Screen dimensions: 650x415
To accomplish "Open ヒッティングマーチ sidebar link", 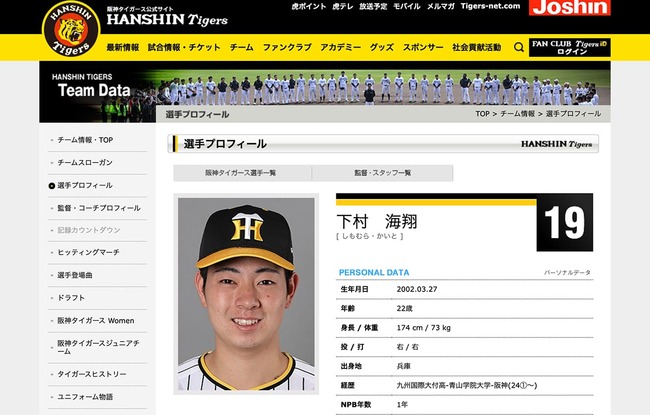I will (88, 252).
